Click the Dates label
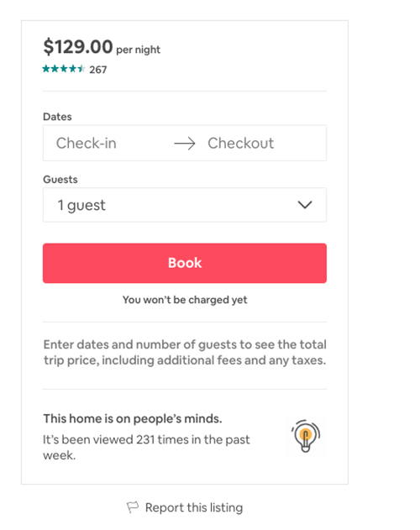 click(x=57, y=117)
